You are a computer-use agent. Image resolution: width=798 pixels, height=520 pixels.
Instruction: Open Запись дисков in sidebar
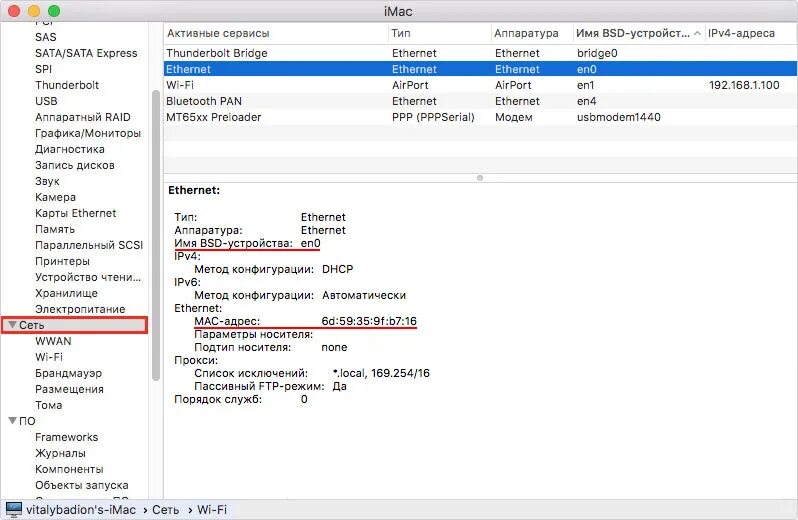(74, 165)
